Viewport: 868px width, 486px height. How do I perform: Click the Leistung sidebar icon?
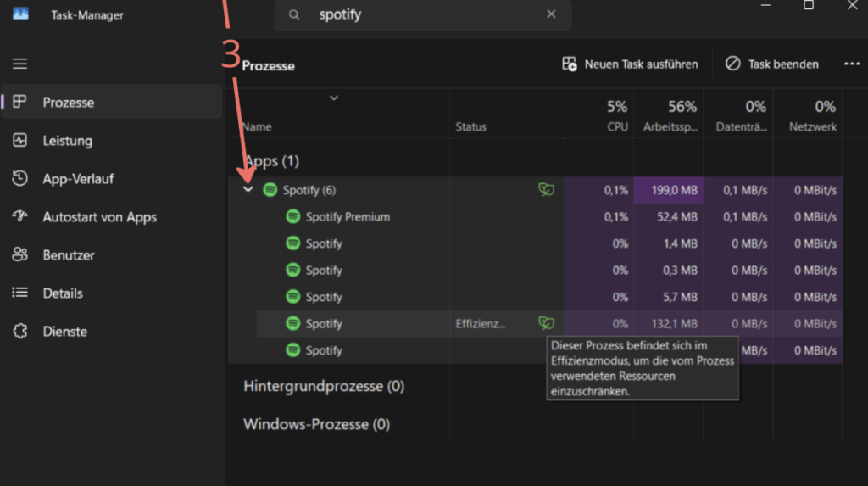point(20,140)
